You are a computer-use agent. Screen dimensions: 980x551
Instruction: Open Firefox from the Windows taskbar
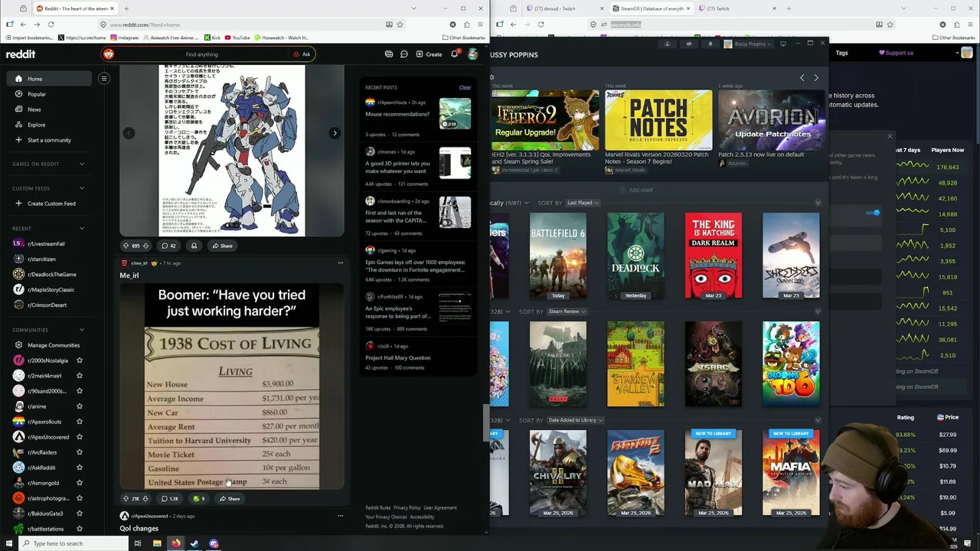coord(175,543)
